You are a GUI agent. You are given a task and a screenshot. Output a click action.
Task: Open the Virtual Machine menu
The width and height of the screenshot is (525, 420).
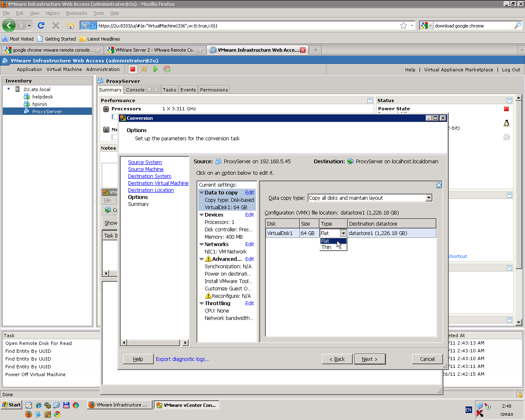click(64, 69)
